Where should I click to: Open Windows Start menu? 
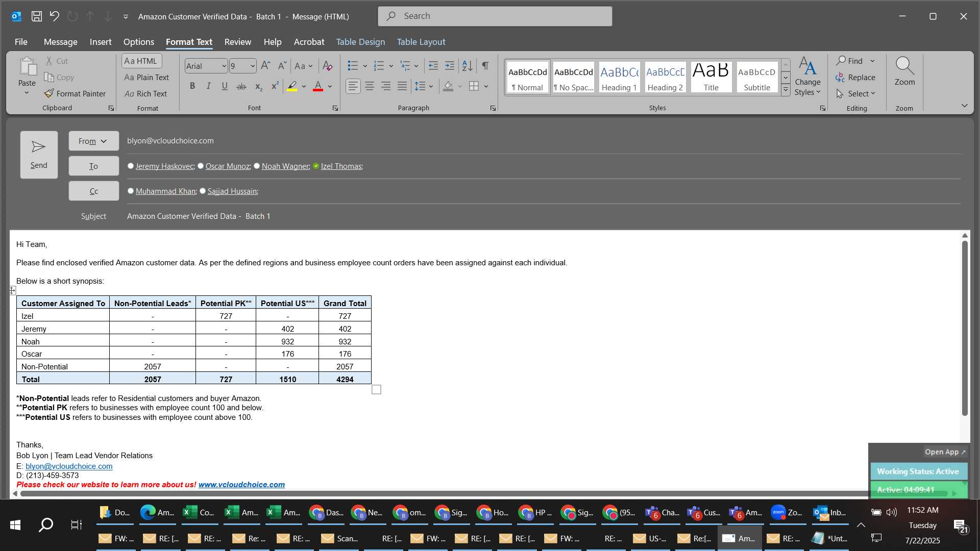pyautogui.click(x=15, y=524)
